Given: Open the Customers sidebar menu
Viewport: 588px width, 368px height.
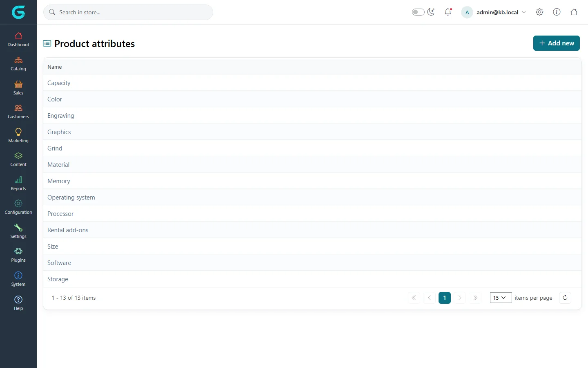Looking at the screenshot, I should pos(18,112).
